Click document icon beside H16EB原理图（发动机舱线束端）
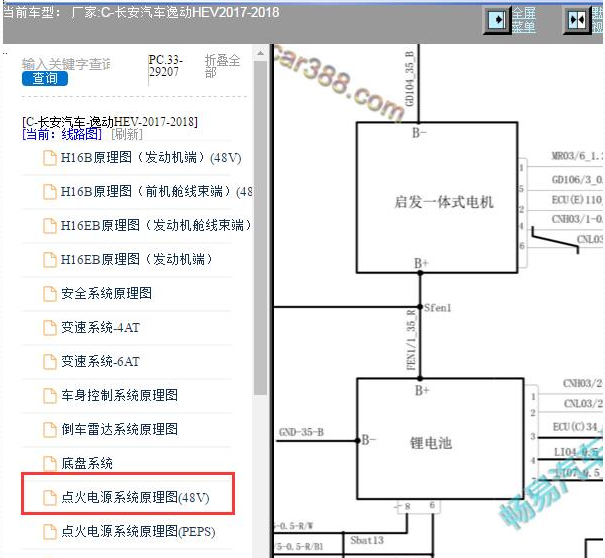 point(50,226)
